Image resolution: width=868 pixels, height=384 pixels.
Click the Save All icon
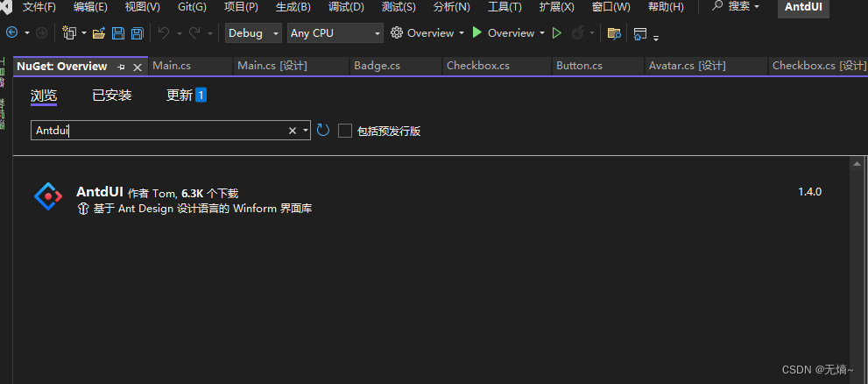point(137,33)
